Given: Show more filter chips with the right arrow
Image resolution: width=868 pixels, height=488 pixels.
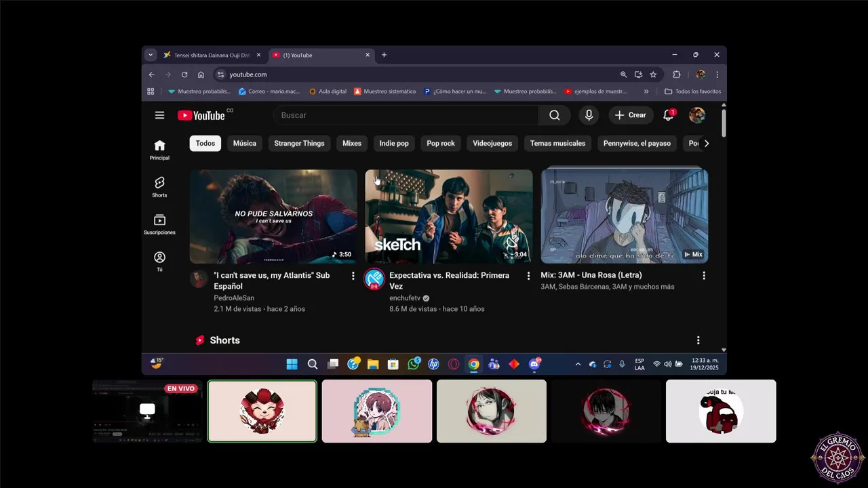Looking at the screenshot, I should (706, 144).
